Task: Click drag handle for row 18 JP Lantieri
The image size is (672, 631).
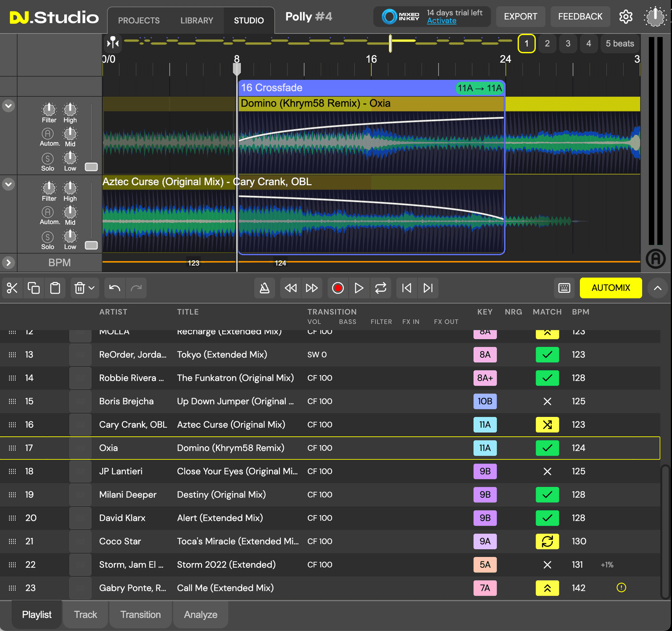Action: (13, 472)
